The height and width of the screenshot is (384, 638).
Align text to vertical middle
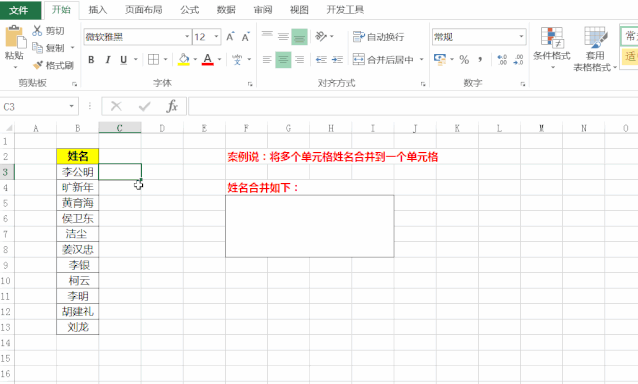tap(283, 37)
